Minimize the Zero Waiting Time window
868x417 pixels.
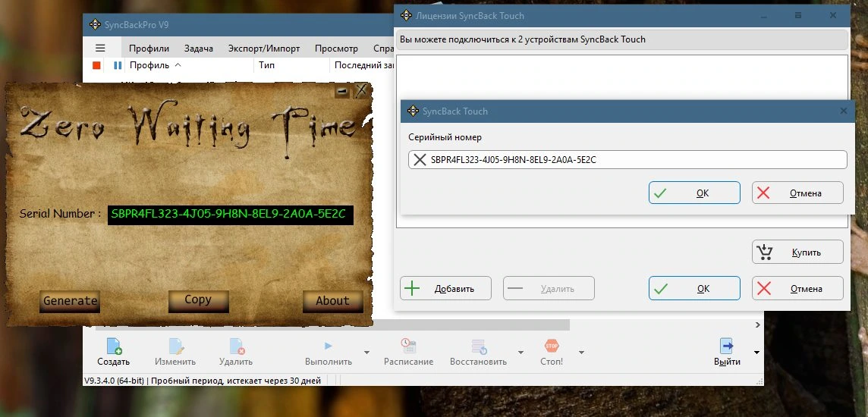[342, 91]
